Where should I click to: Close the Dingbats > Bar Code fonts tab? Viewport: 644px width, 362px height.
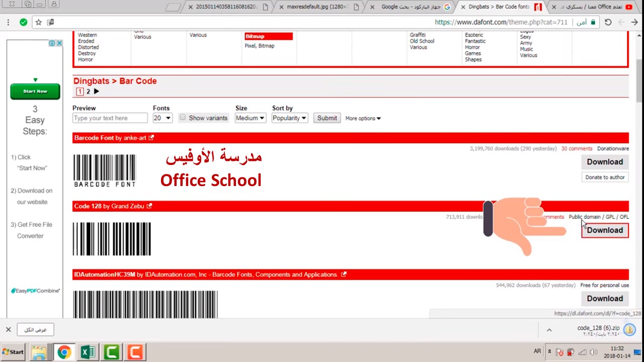coord(463,7)
